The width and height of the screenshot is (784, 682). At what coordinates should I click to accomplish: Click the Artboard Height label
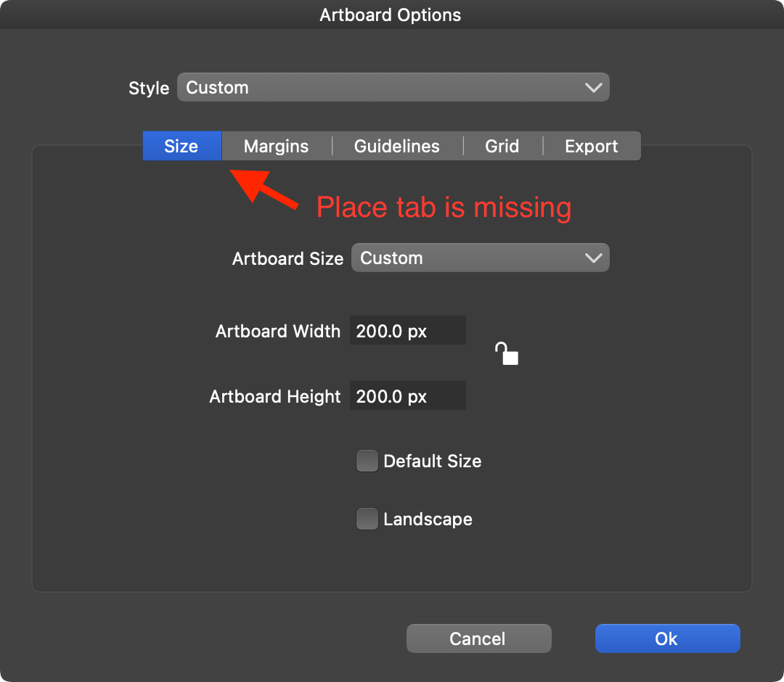[274, 397]
